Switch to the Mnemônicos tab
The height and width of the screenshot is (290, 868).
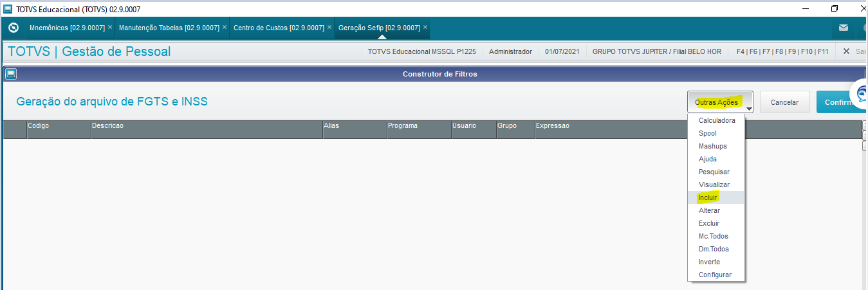click(67, 28)
